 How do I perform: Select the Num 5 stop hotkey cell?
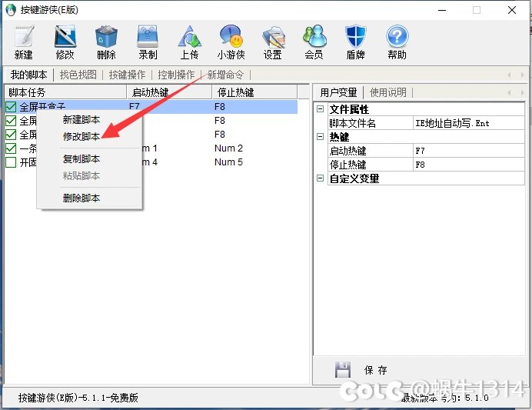(x=228, y=162)
